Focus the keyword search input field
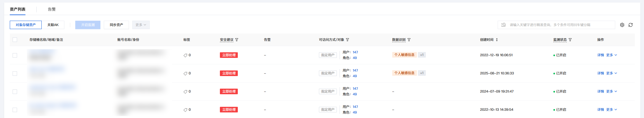This screenshot has height=118, width=644. pos(560,25)
